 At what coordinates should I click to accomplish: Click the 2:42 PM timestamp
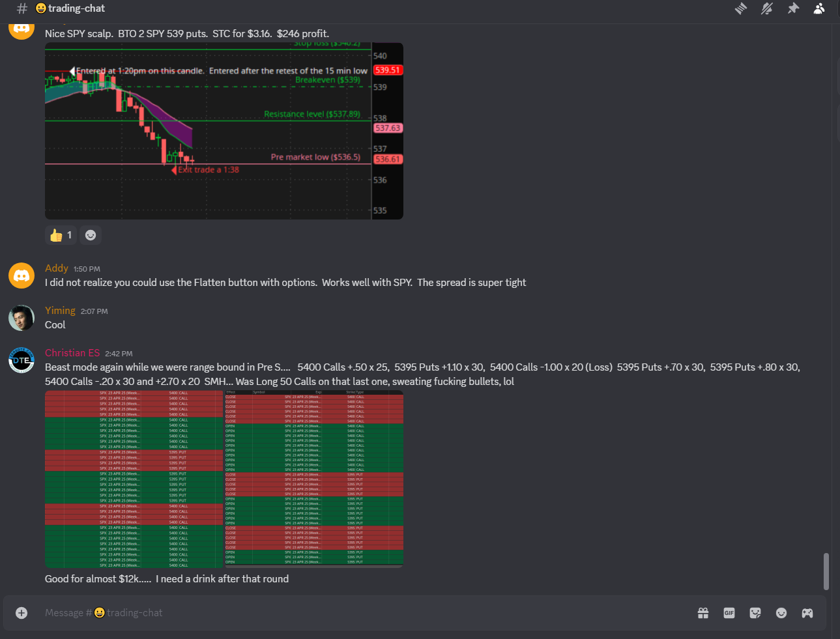(119, 354)
